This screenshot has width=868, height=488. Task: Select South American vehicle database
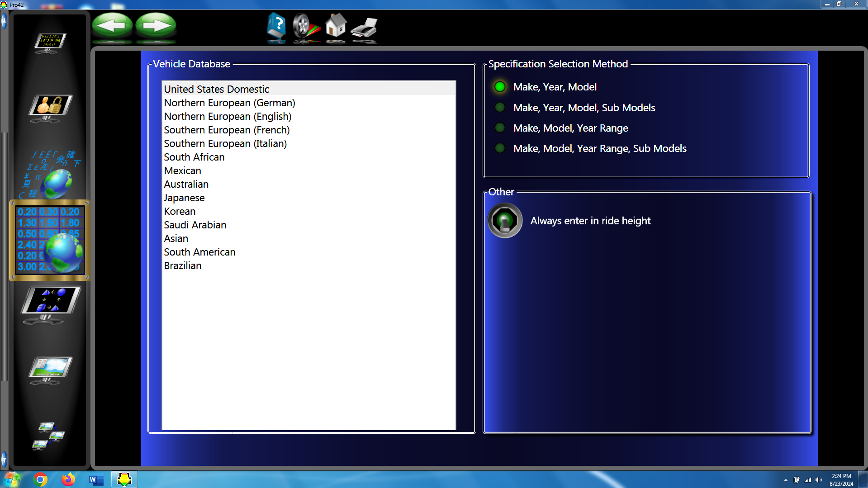click(308, 252)
